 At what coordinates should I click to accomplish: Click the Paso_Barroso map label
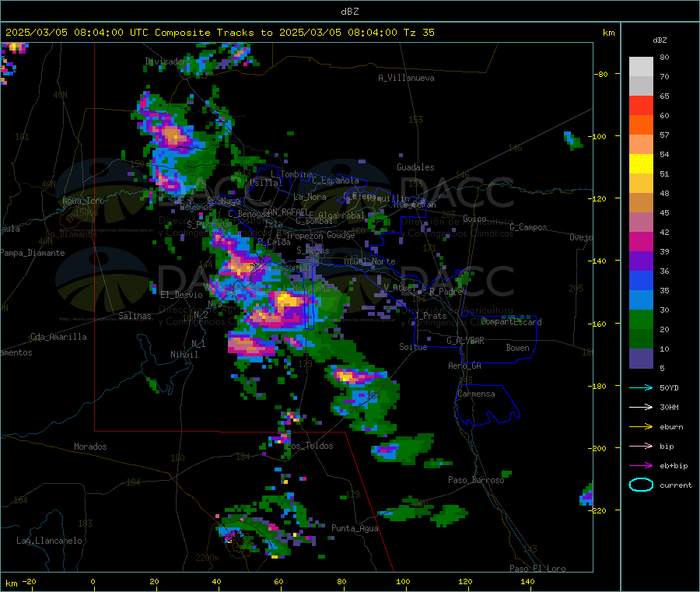tap(476, 480)
